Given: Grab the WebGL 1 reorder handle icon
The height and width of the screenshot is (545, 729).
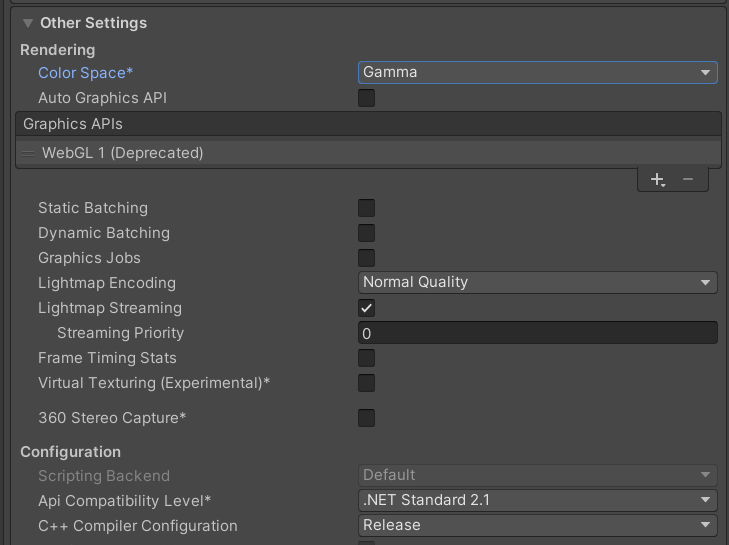Looking at the screenshot, I should (x=28, y=153).
